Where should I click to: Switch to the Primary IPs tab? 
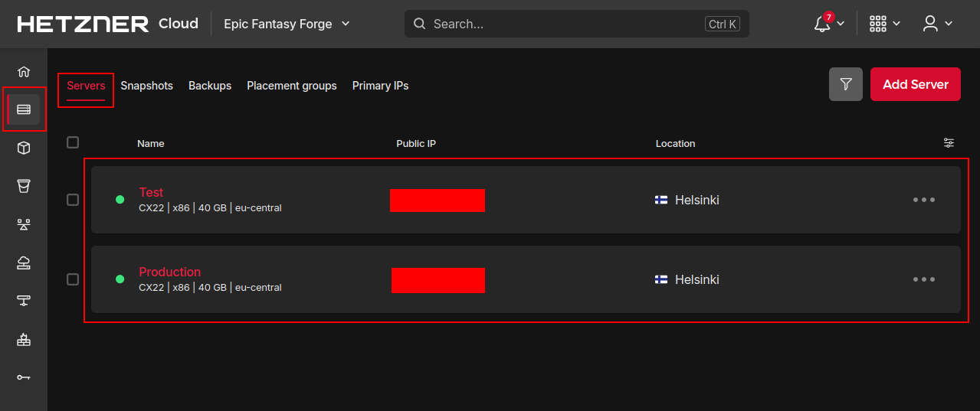click(380, 86)
